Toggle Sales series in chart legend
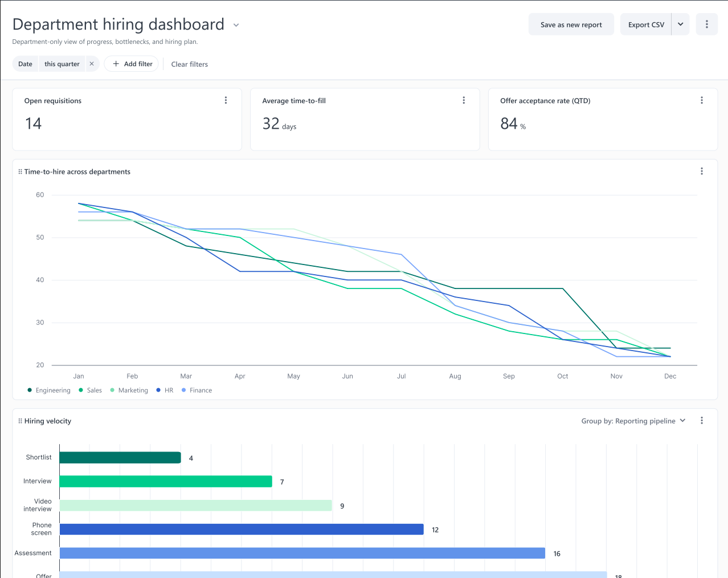 coord(91,390)
